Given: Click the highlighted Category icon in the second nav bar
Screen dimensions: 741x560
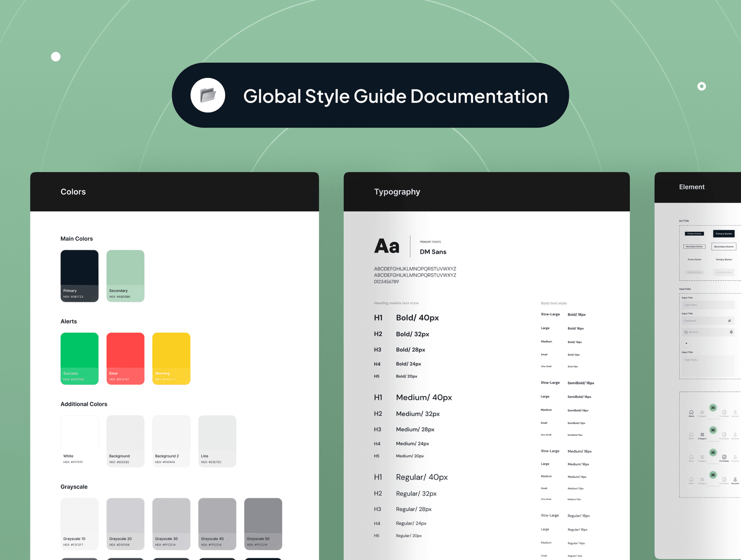Looking at the screenshot, I should (x=702, y=434).
